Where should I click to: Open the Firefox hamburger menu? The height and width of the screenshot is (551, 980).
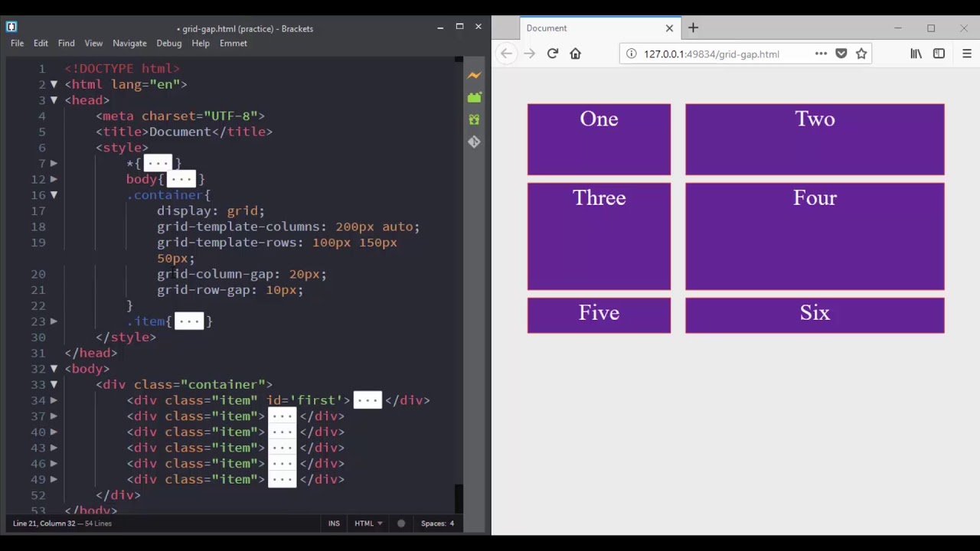[966, 54]
